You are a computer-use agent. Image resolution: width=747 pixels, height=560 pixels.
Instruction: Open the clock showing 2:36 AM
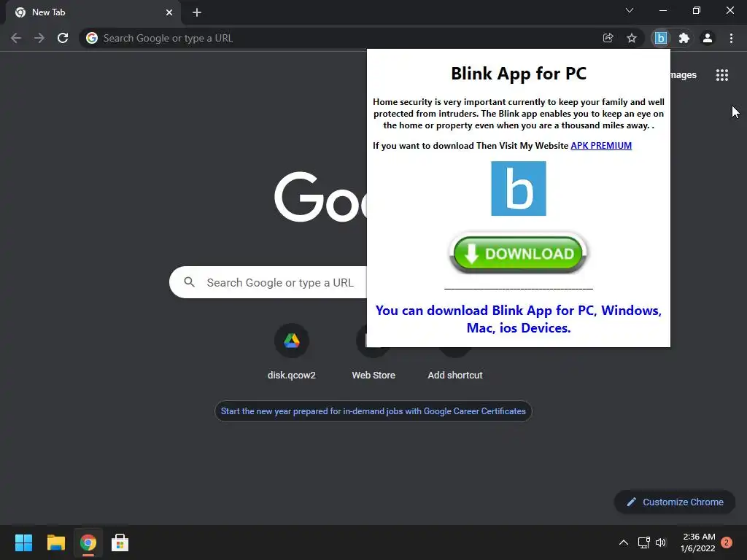(698, 542)
